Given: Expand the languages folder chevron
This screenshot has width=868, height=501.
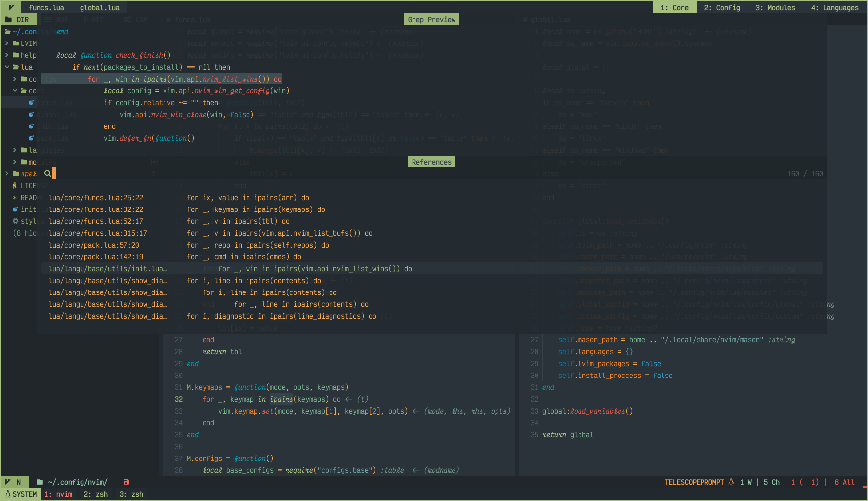Looking at the screenshot, I should (15, 150).
